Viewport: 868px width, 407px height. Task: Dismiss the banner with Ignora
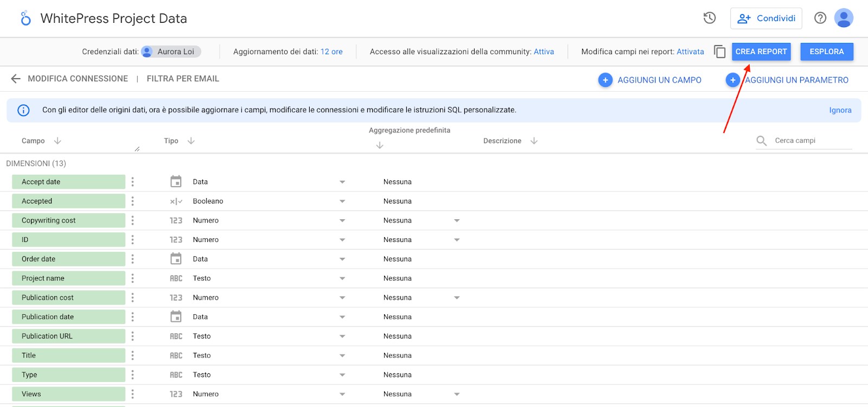tap(840, 110)
